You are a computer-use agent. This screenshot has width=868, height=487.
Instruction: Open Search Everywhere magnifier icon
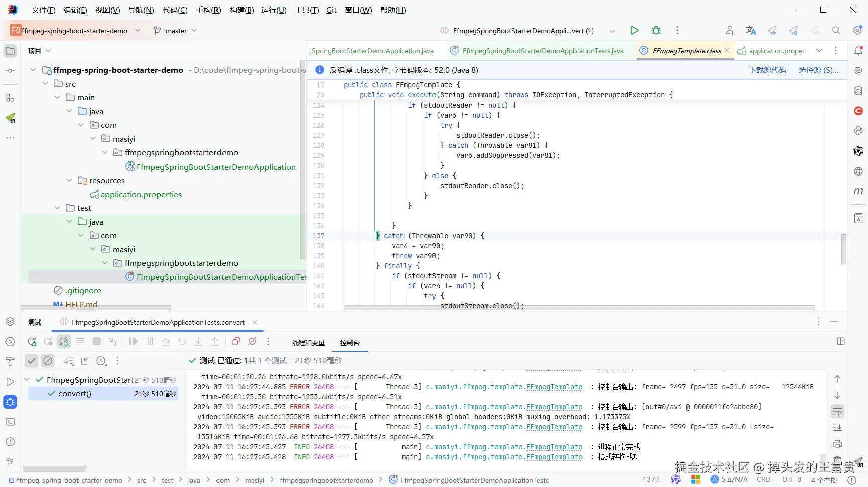point(836,31)
